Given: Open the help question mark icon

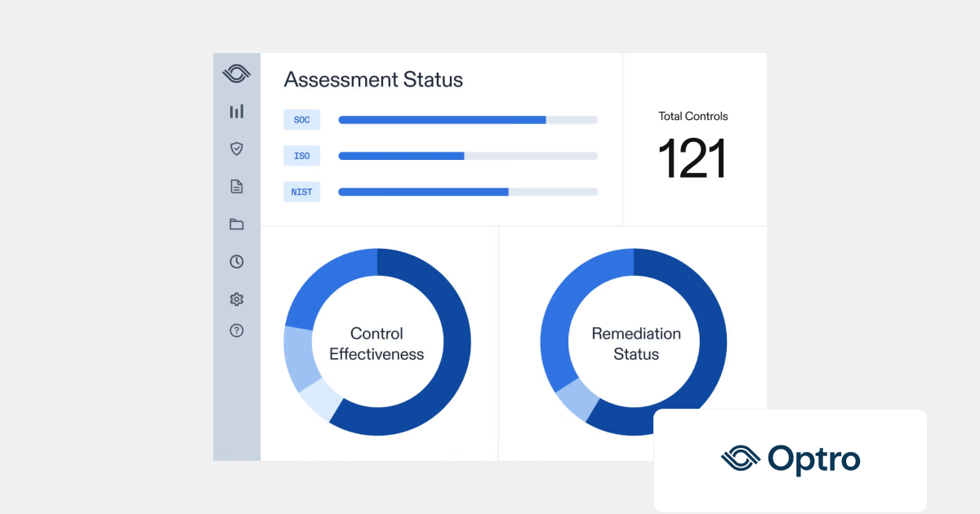Looking at the screenshot, I should click(x=237, y=330).
